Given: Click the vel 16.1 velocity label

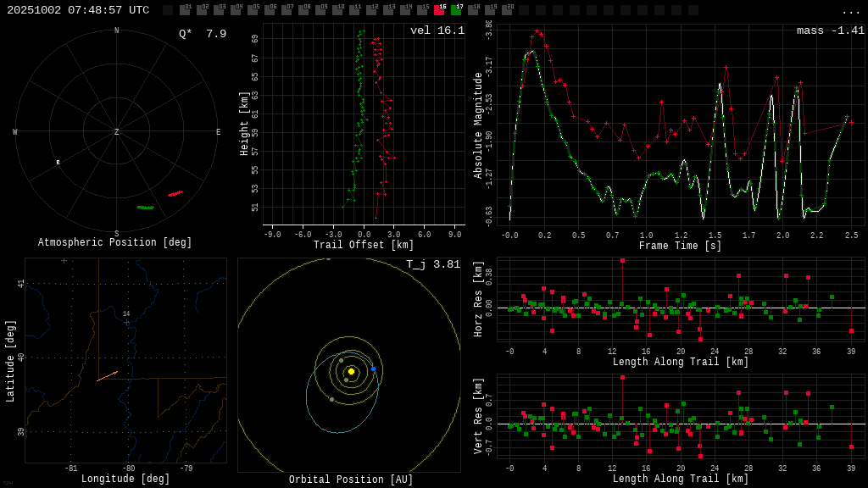Looking at the screenshot, I should [x=437, y=31].
